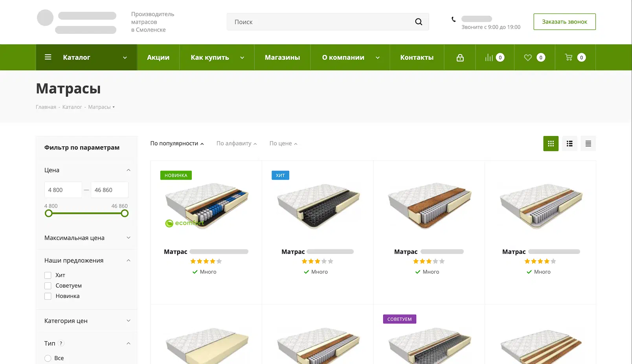Click the ХИТ badge on second mattress

point(280,175)
